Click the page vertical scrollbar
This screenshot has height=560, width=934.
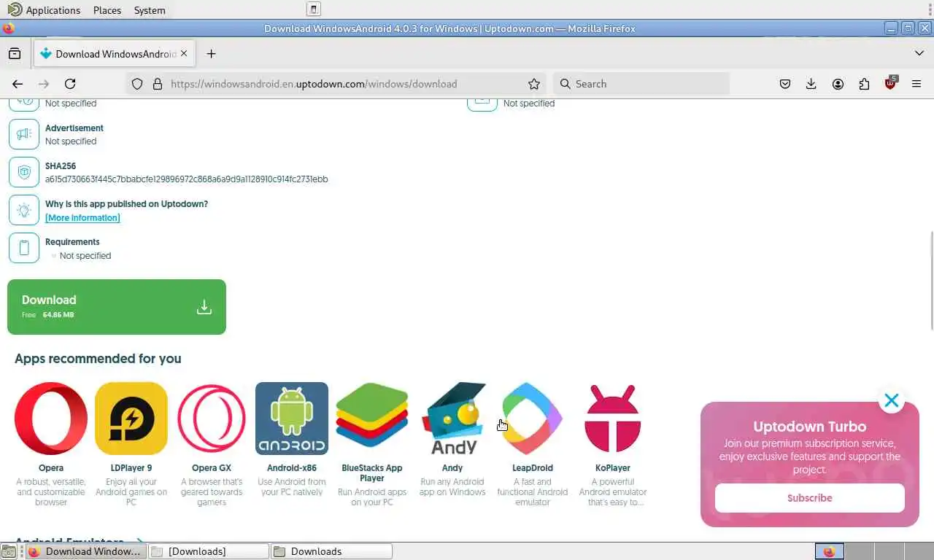pos(930,281)
